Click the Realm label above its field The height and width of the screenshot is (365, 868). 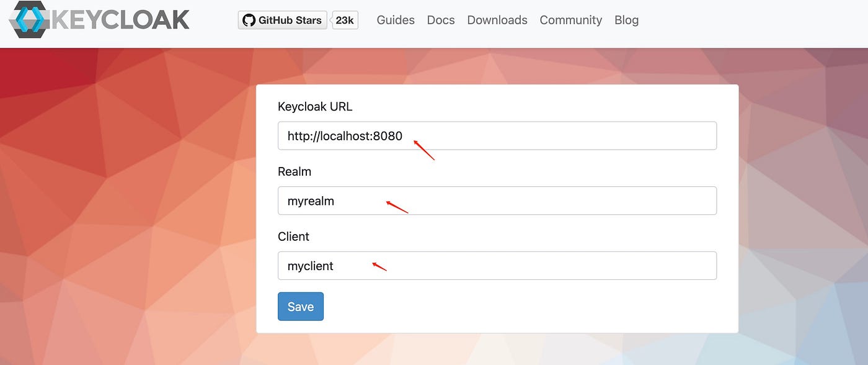pyautogui.click(x=294, y=171)
